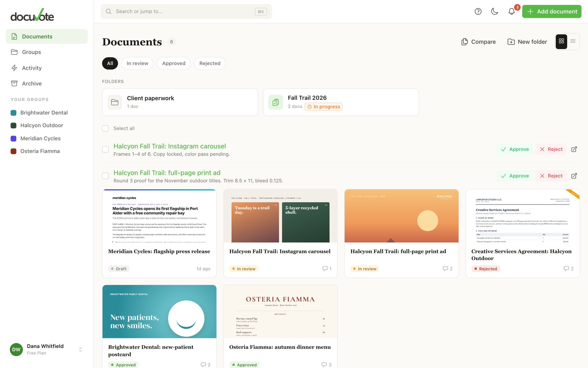This screenshot has height=368, width=588.
Task: Open notifications bell icon
Action: point(511,11)
